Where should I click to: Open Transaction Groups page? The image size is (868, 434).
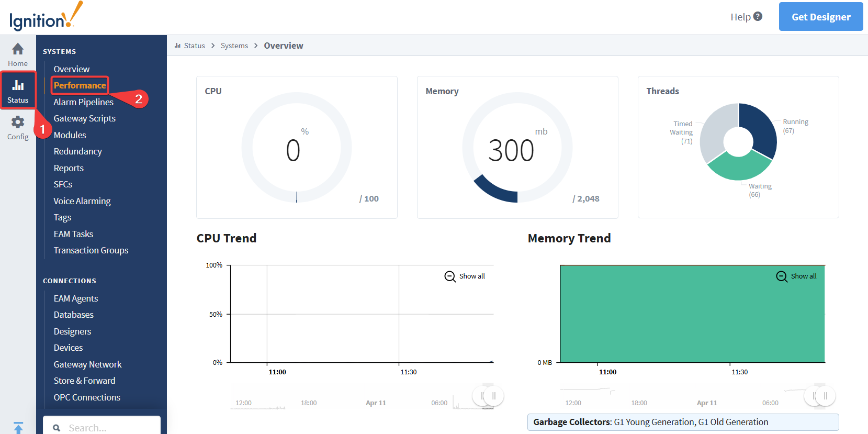pos(91,250)
